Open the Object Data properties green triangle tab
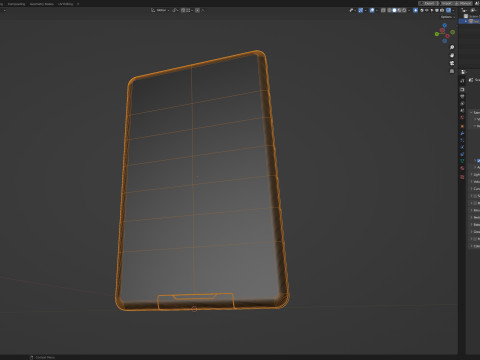Image resolution: width=480 pixels, height=360 pixels. (x=462, y=161)
